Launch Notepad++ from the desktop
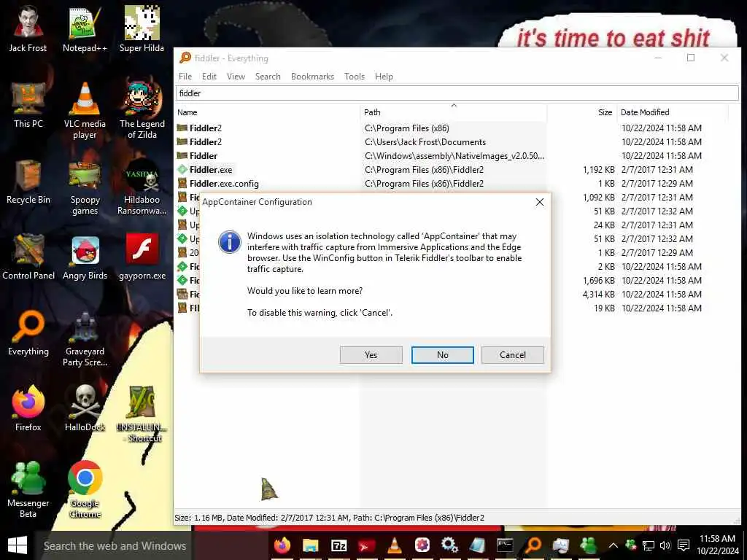This screenshot has height=560, width=747. [x=85, y=28]
